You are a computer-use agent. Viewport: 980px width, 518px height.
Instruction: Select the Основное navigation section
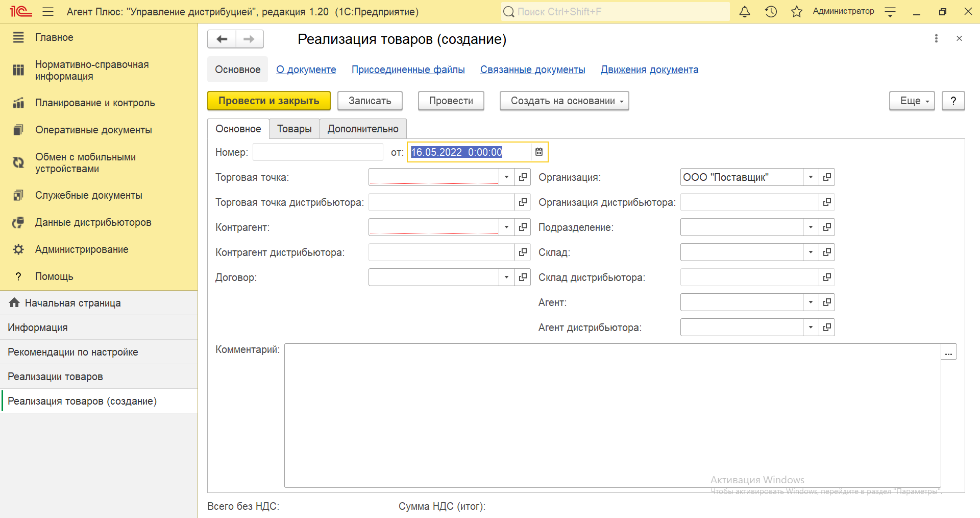[x=237, y=69]
